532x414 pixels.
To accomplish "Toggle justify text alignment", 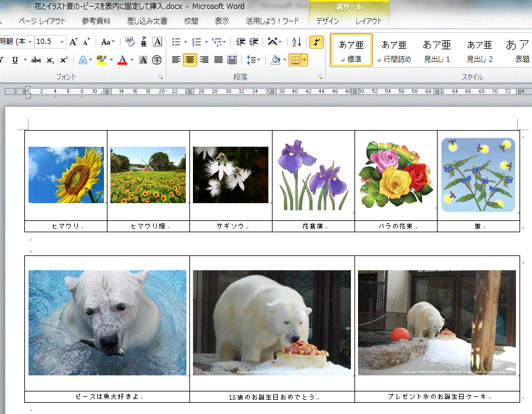I will point(218,60).
